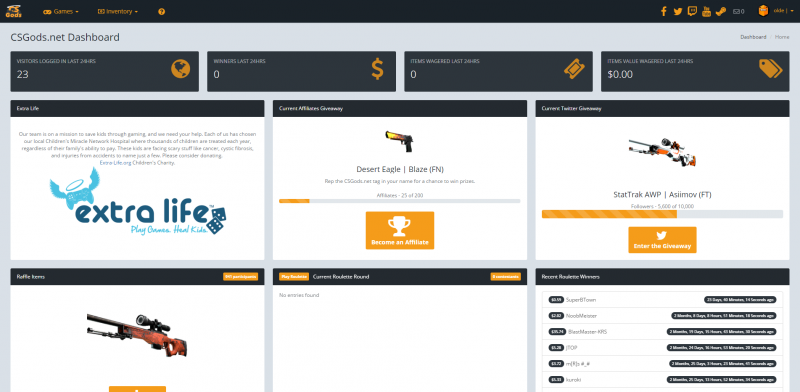
Task: Open the user account dropdown
Action: [x=776, y=11]
